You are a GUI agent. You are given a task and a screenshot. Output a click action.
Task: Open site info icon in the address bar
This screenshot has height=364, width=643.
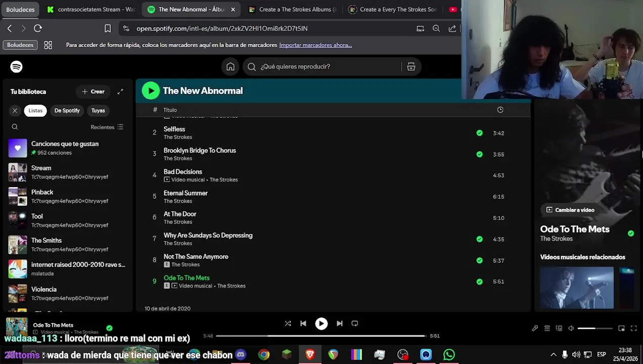(x=126, y=28)
